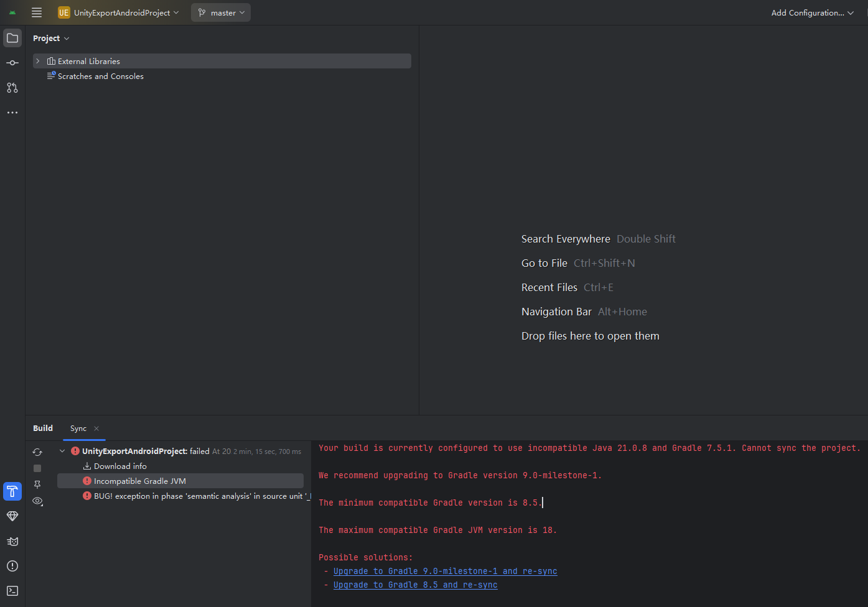Select Download info build row
868x607 pixels.
coord(180,466)
